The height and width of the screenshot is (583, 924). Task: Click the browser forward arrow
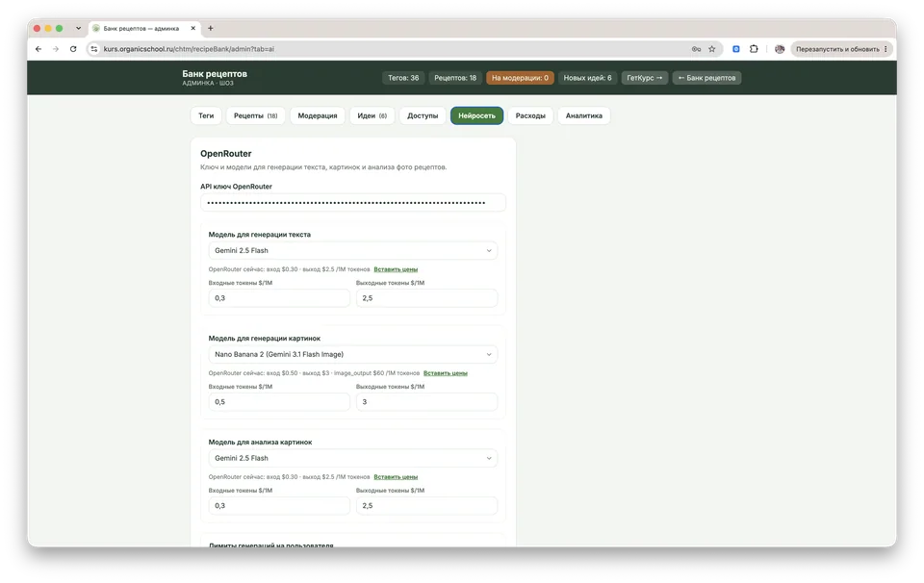56,49
